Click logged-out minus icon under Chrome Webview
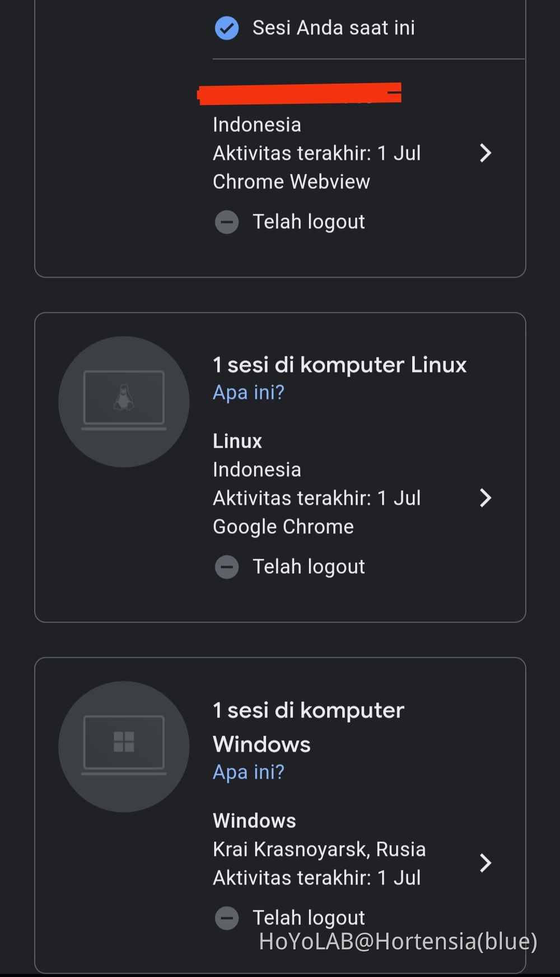560x977 pixels. (x=227, y=222)
